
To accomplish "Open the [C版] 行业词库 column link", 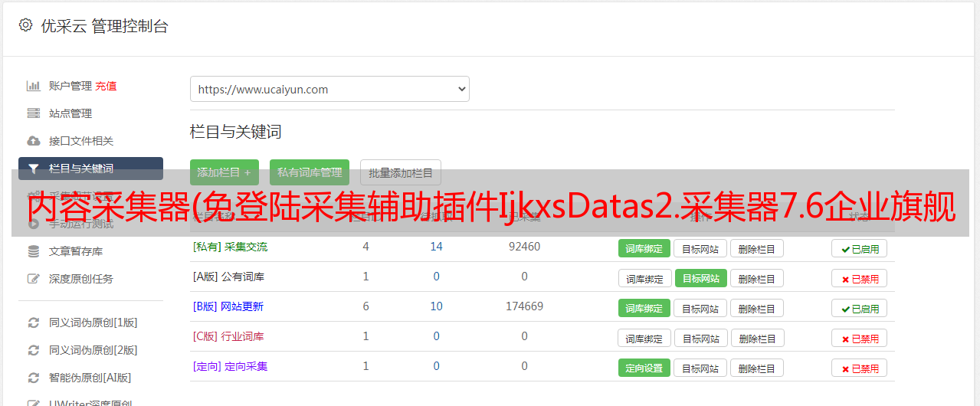I will click(228, 336).
